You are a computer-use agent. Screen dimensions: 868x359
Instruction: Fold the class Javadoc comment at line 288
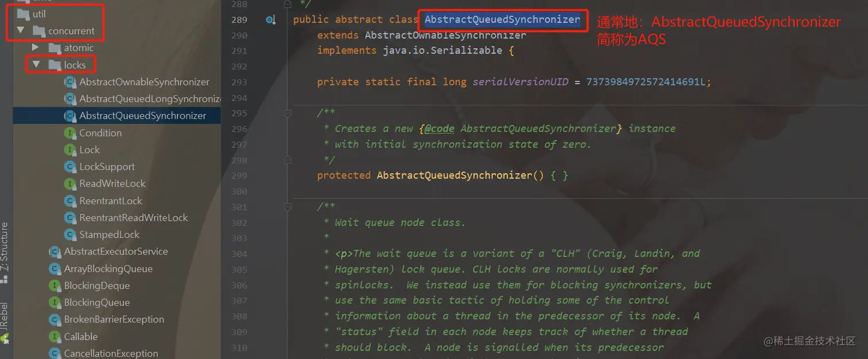coord(287,5)
